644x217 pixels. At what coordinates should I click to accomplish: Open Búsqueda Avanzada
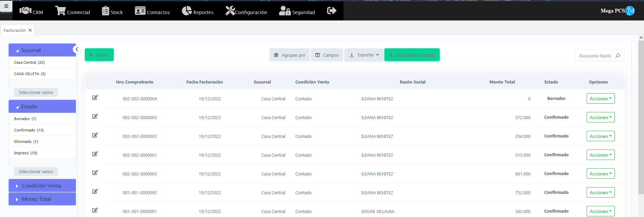pos(412,55)
